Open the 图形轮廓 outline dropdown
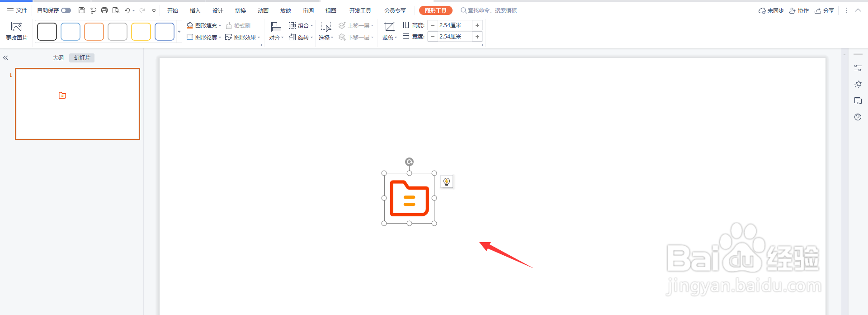The height and width of the screenshot is (315, 868). pyautogui.click(x=204, y=37)
